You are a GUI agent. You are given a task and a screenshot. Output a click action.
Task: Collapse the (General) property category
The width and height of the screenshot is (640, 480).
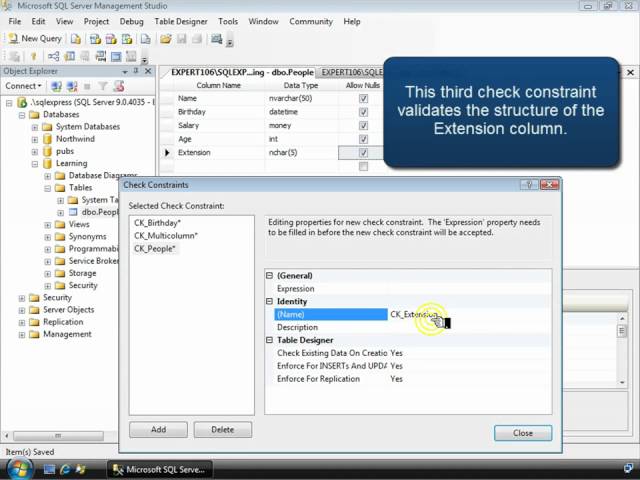point(269,276)
